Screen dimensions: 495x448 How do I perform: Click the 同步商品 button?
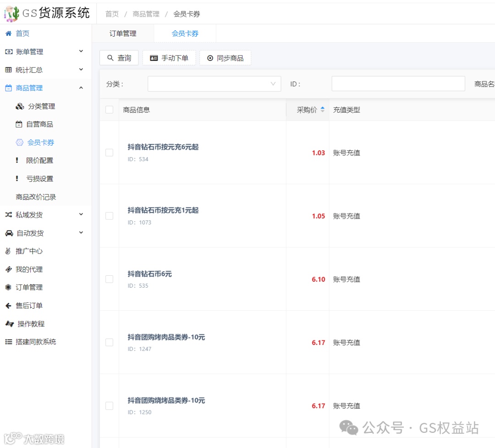point(225,58)
